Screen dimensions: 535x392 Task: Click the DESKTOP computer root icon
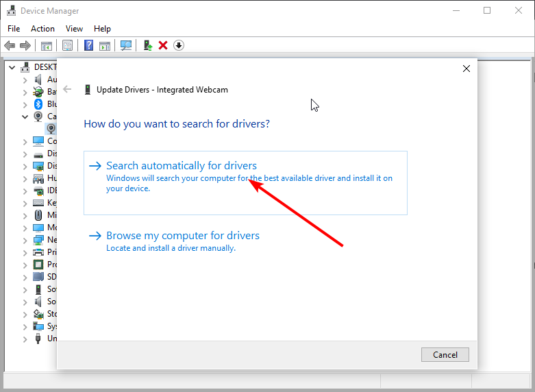[25, 67]
